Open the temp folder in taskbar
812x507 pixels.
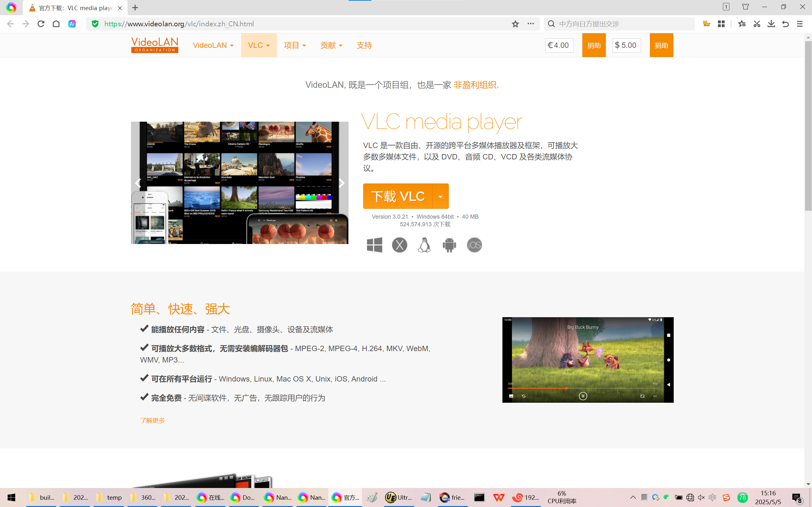pyautogui.click(x=109, y=497)
